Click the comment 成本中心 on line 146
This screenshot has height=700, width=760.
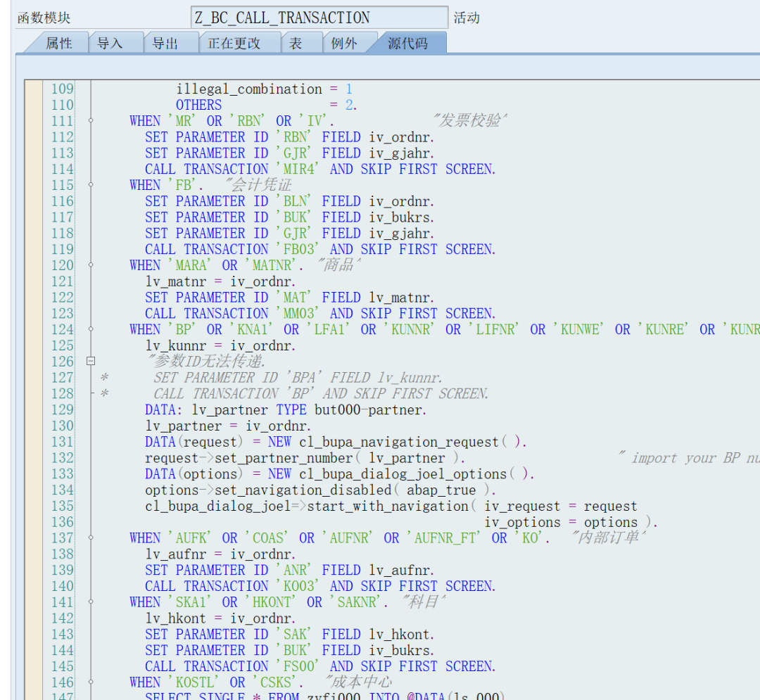coord(358,682)
